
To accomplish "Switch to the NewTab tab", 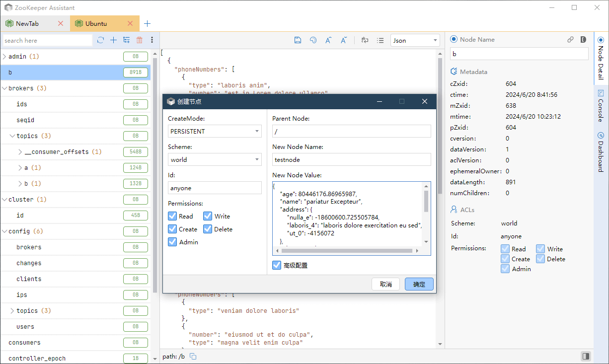I will pyautogui.click(x=27, y=23).
